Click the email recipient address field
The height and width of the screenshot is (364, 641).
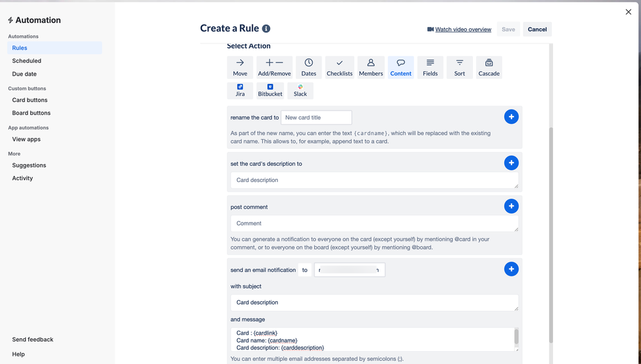click(x=350, y=270)
